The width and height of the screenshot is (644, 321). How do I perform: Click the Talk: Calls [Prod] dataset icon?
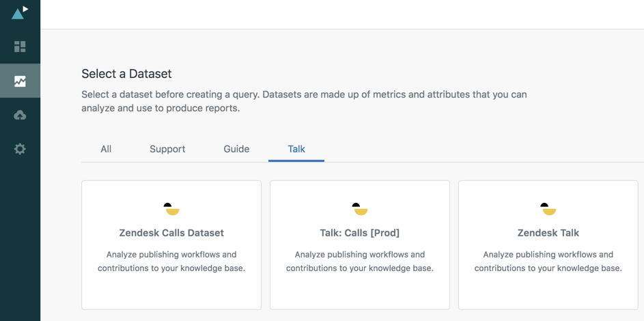[360, 209]
